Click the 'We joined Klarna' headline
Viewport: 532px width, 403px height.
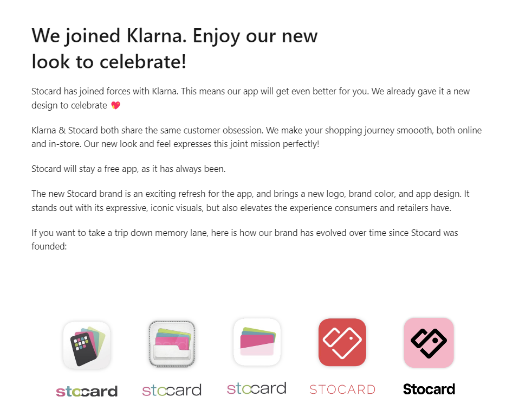[x=175, y=49]
